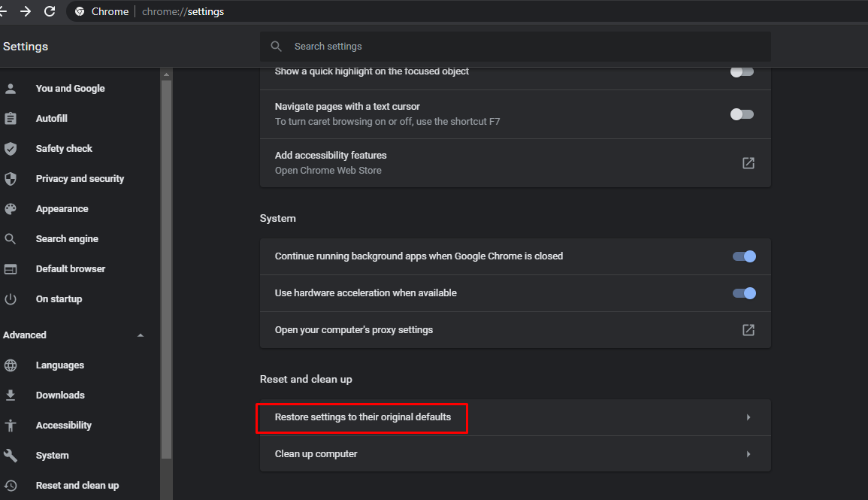Click the forward navigation arrow
The width and height of the screenshot is (868, 500).
(26, 11)
